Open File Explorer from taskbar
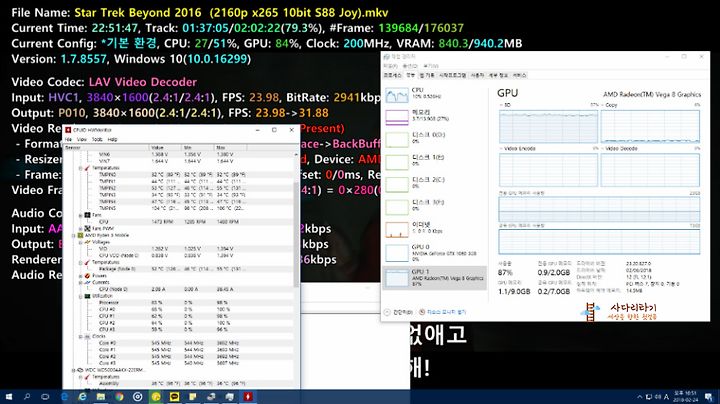This screenshot has height=404, width=720. (101, 397)
